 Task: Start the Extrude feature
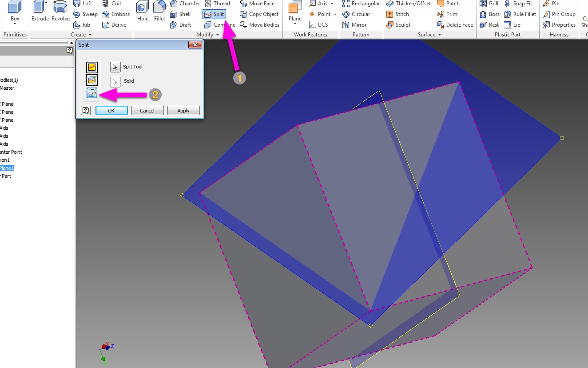tap(40, 12)
